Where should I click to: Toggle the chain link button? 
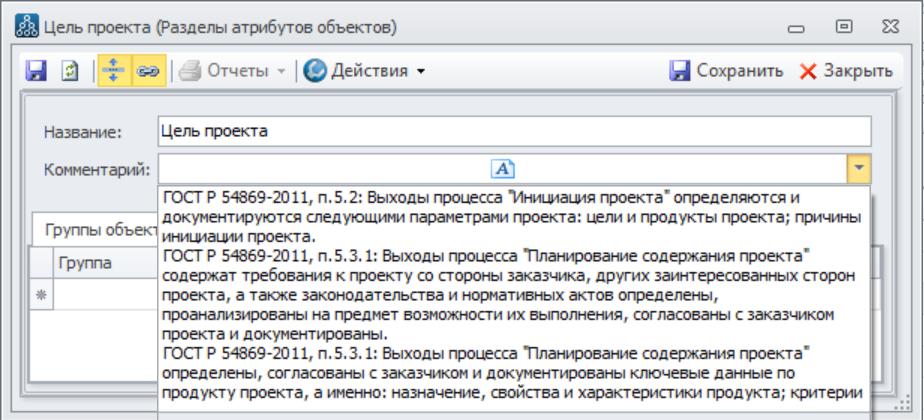coord(147,71)
